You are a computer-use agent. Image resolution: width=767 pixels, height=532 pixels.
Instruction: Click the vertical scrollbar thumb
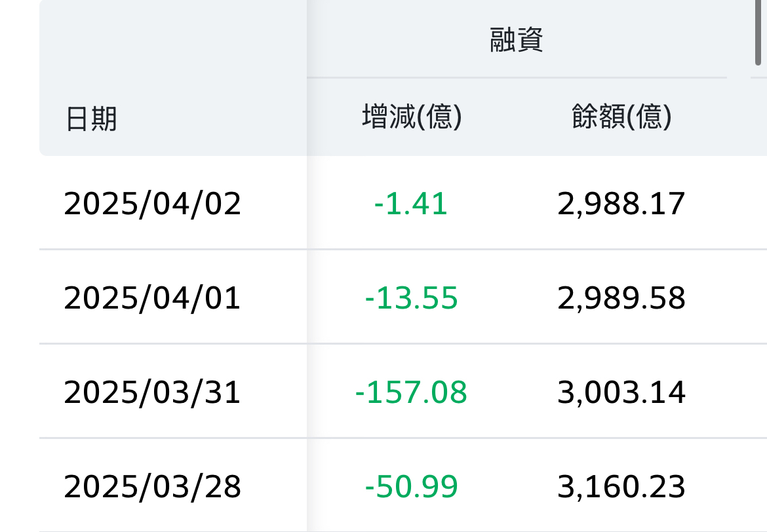[x=758, y=33]
